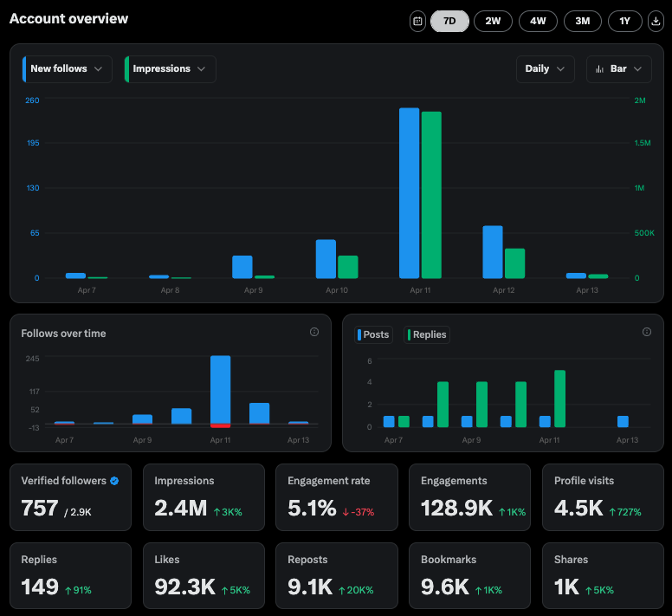Image resolution: width=672 pixels, height=616 pixels.
Task: Click the verified badge beside Verified followers
Action: [x=114, y=481]
